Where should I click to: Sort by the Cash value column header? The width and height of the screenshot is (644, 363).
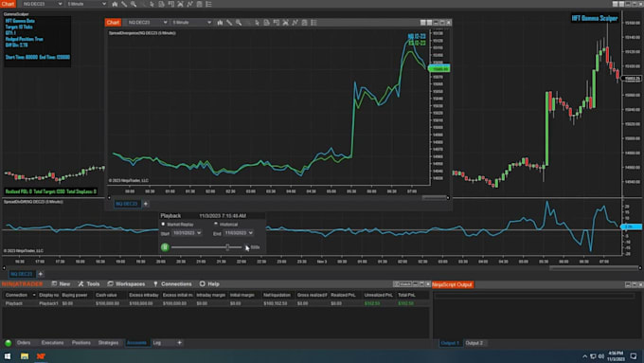109,295
